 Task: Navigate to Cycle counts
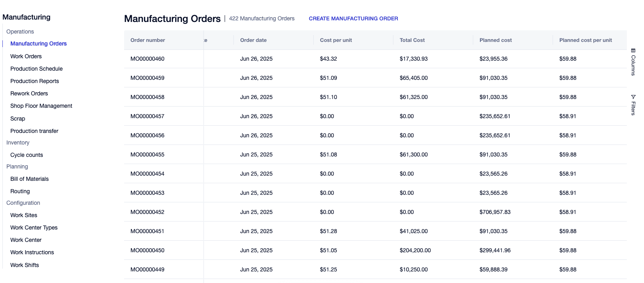coord(26,155)
